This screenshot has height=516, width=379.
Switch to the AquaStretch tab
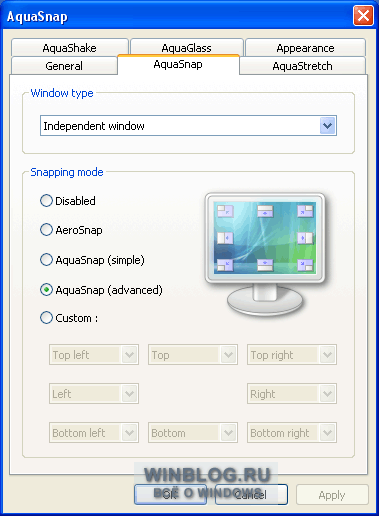coord(303,66)
